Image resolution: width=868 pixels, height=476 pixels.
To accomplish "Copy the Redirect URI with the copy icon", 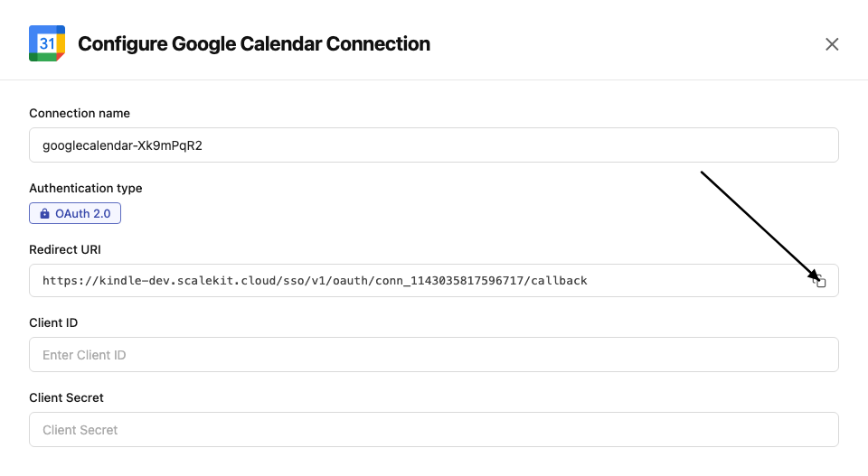I will tap(819, 281).
